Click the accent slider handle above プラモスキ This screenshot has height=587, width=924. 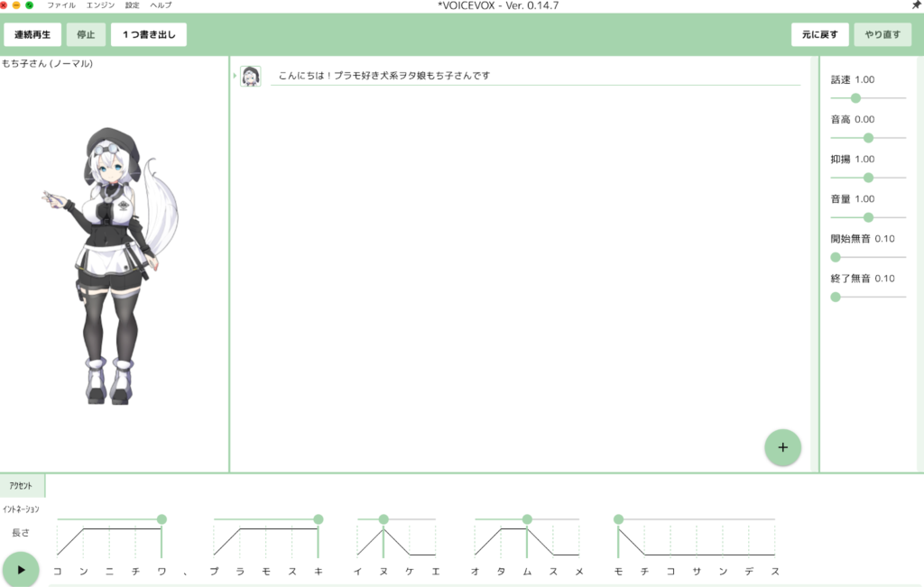point(319,519)
